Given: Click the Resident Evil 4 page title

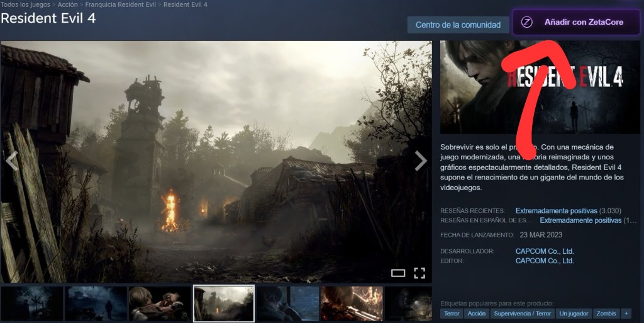Looking at the screenshot, I should point(48,18).
